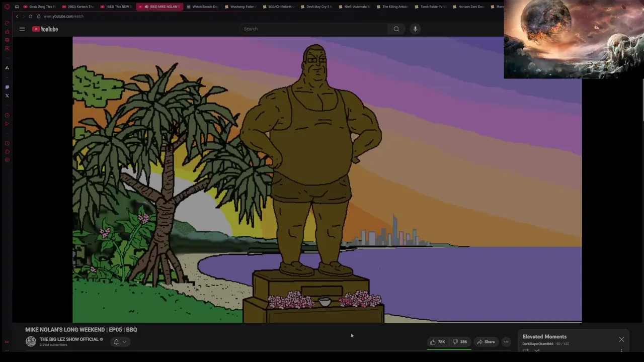The image size is (644, 362).
Task: Click the '2.29M subscribers' text
Action: pos(53,345)
